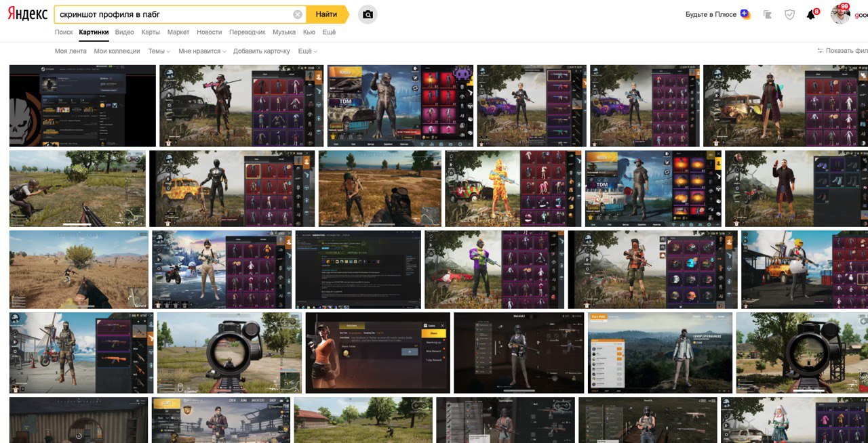Viewport: 868px width, 443px height.
Task: Expand the Мне нравится dropdown
Action: (x=202, y=51)
